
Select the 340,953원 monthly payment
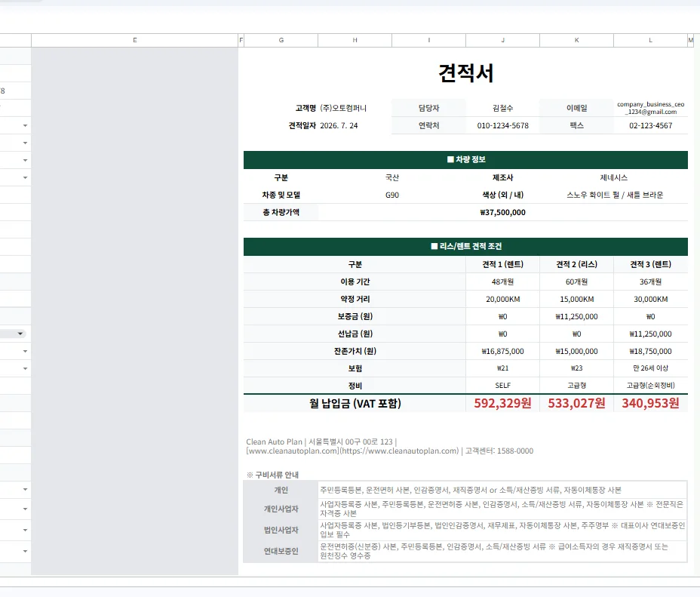650,403
